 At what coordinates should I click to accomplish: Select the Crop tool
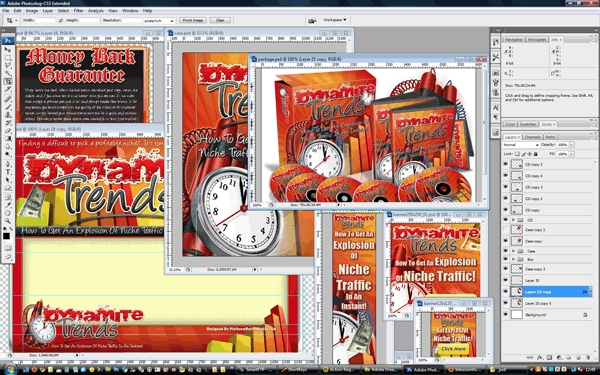click(8, 81)
